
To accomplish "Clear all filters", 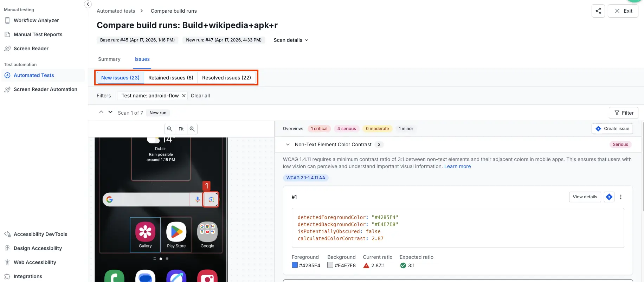I will [200, 96].
